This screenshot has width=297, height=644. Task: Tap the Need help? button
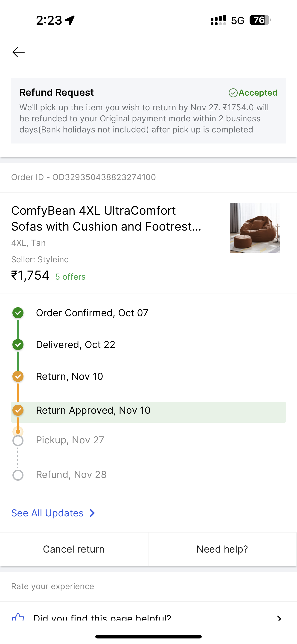(x=222, y=549)
